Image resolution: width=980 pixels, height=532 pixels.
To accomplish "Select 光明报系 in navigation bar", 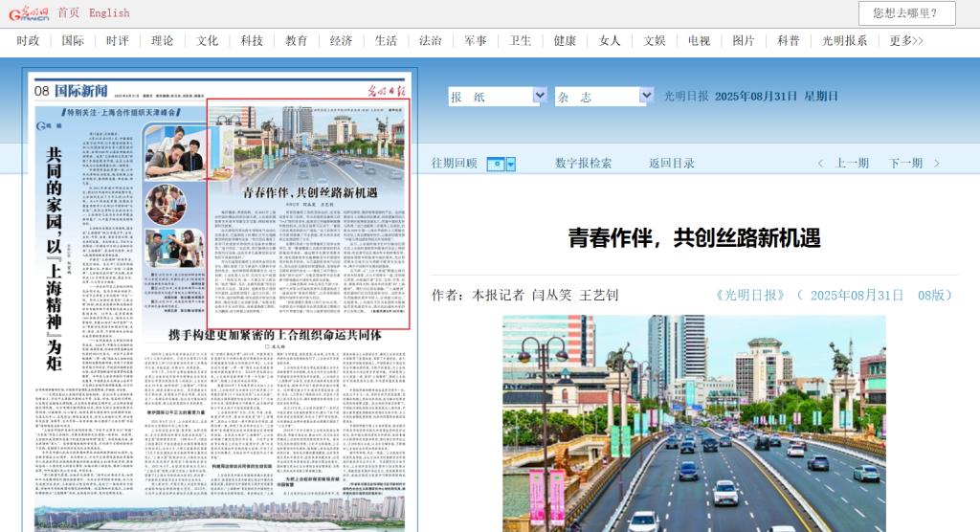I will (x=845, y=41).
